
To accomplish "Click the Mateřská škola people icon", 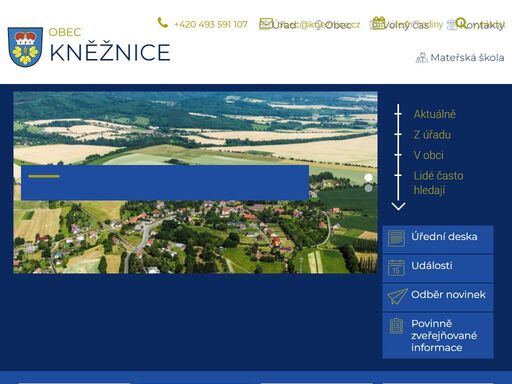I will pyautogui.click(x=421, y=58).
